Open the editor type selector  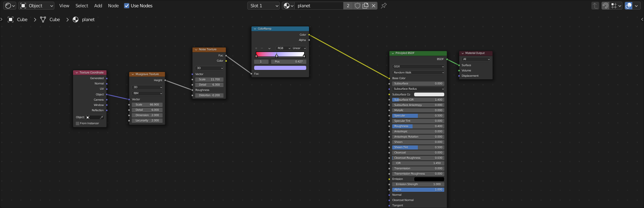point(10,6)
